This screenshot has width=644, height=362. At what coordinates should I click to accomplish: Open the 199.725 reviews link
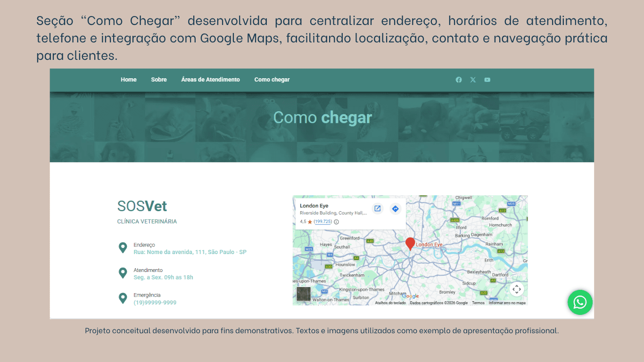pos(323,222)
